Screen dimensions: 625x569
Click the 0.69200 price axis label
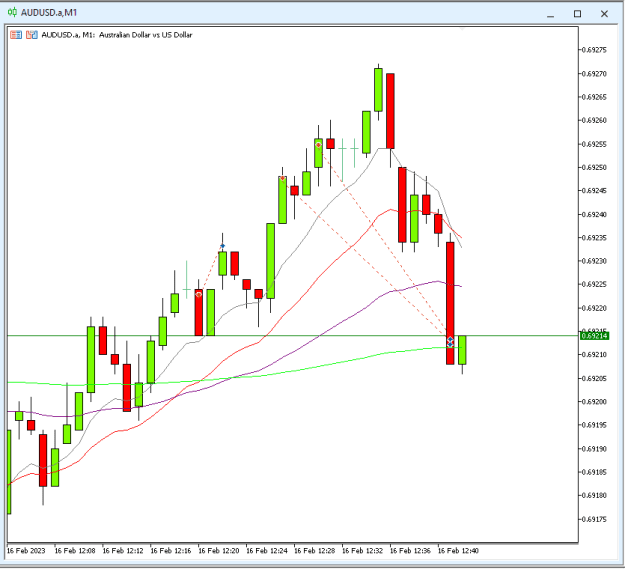(x=594, y=402)
